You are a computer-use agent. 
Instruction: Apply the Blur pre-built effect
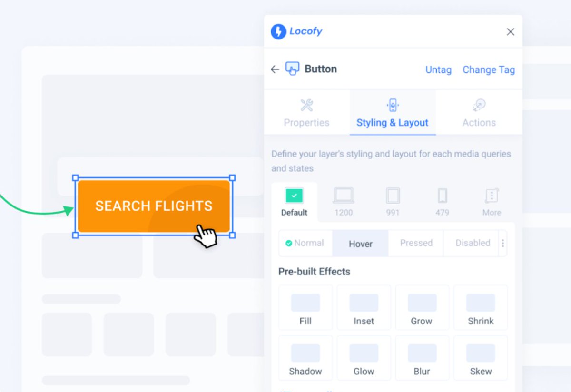422,358
